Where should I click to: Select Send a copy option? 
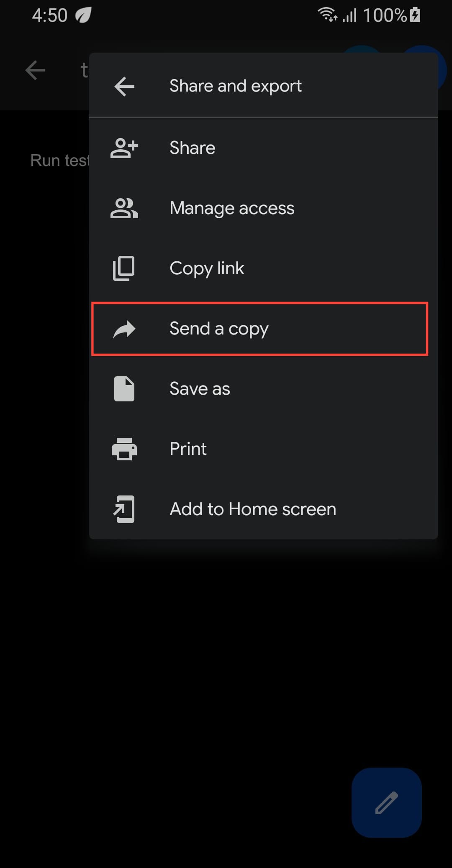point(219,329)
